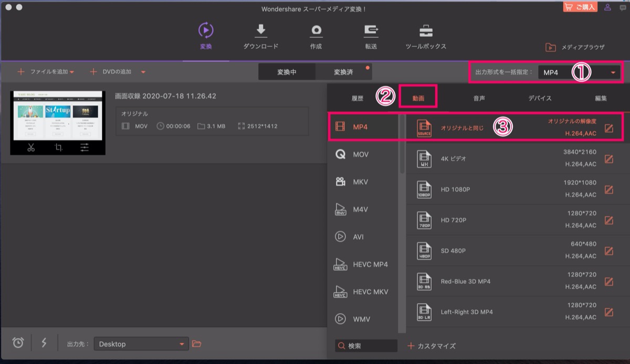630x364 pixels.
Task: Click the ファイルを追加 button
Action: pos(43,72)
